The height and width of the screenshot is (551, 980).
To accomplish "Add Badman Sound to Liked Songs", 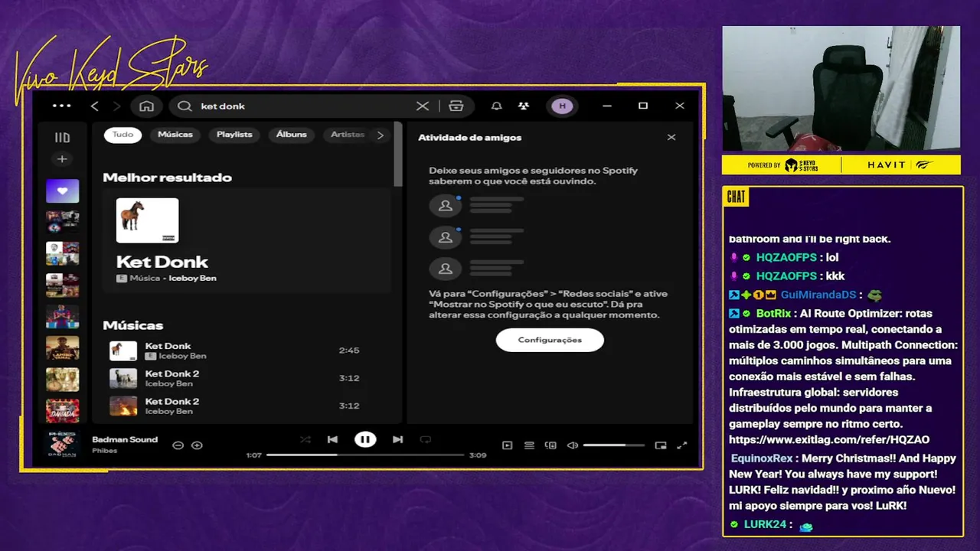I will 197,445.
